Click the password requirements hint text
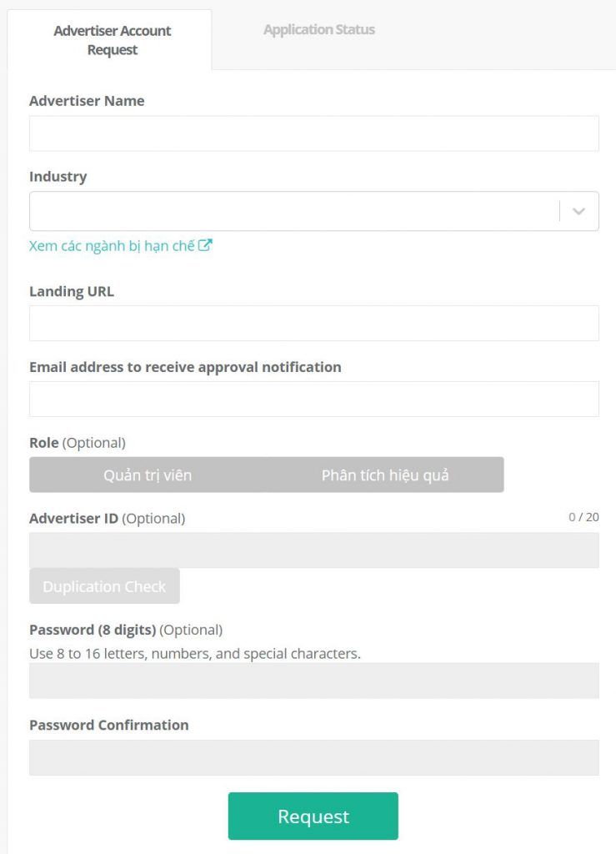Screen dimensions: 616x854 [195, 654]
